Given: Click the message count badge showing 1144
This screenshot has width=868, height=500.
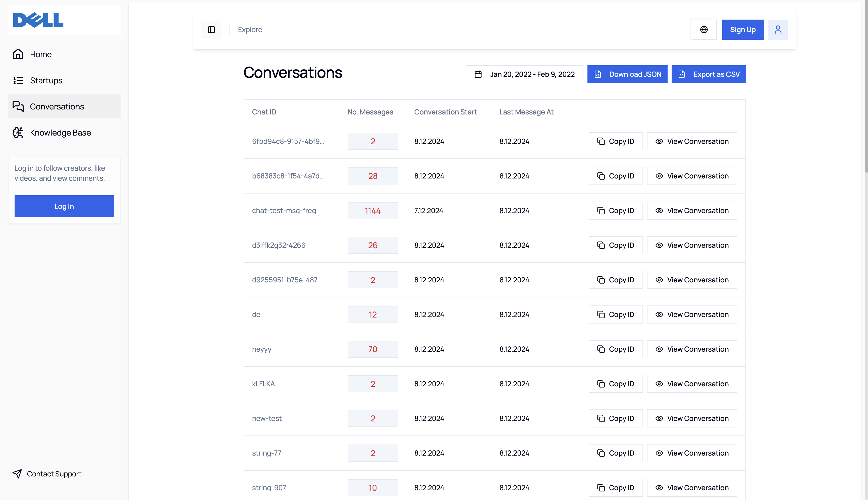Looking at the screenshot, I should [x=372, y=211].
